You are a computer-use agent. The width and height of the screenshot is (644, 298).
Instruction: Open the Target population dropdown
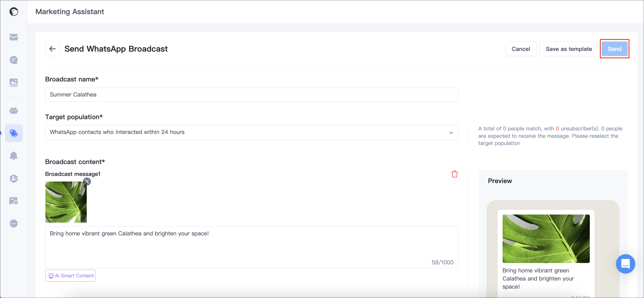252,132
